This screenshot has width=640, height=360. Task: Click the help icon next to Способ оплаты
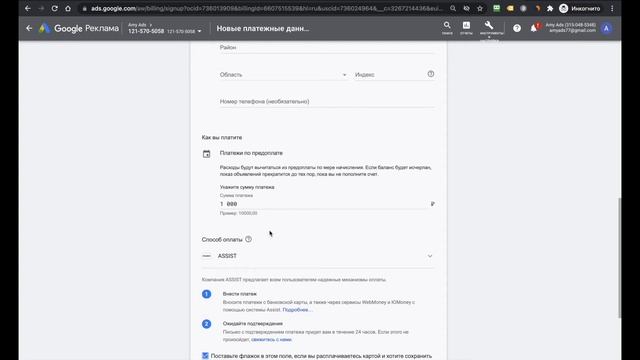[248, 239]
